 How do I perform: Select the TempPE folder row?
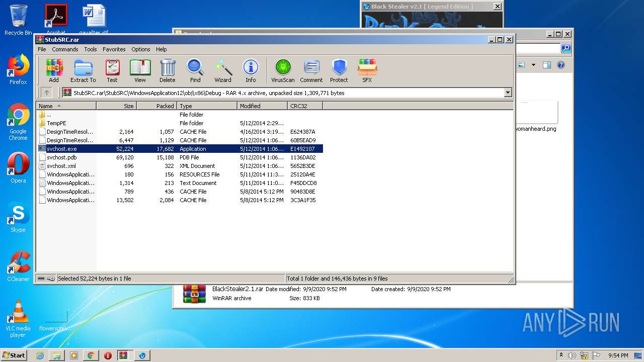coord(180,123)
